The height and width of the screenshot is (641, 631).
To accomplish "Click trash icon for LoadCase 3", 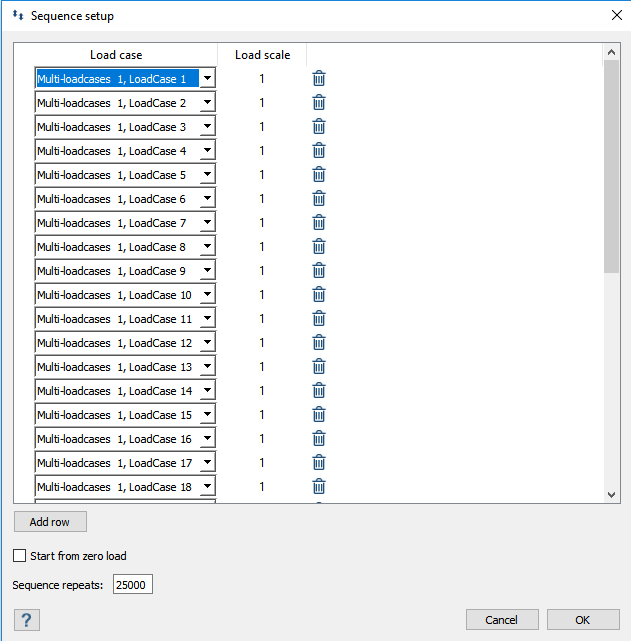I will point(319,127).
